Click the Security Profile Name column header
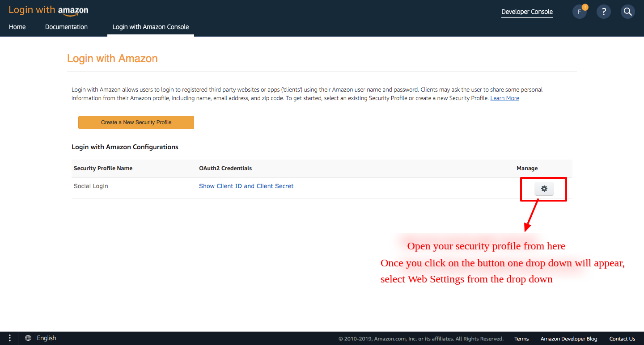 103,168
